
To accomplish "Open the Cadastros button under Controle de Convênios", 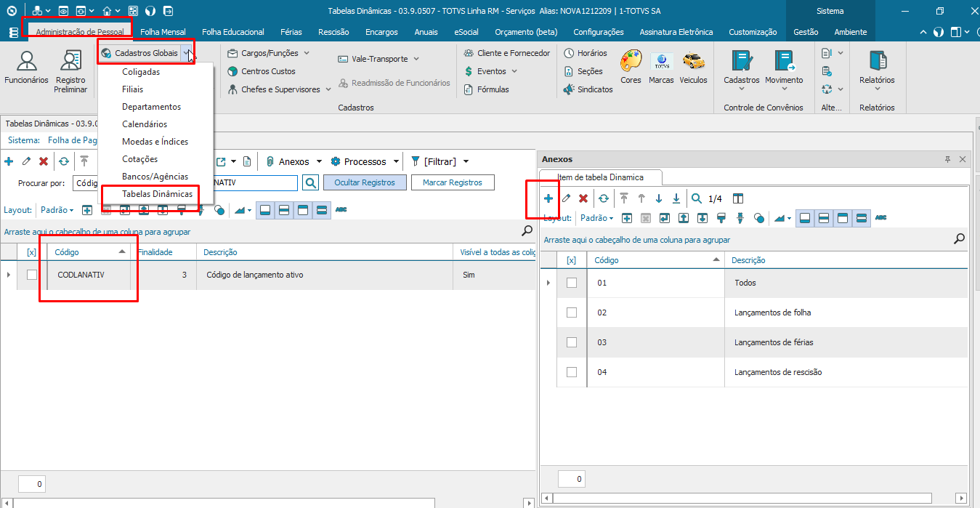I will tap(741, 70).
